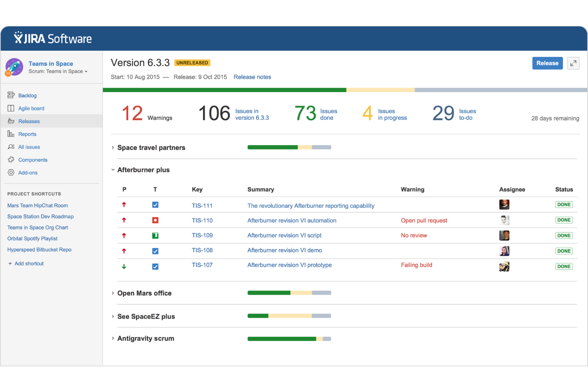Open Teams in Space Org Chart shortcut
Screen dimensions: 588x392
pyautogui.click(x=38, y=228)
